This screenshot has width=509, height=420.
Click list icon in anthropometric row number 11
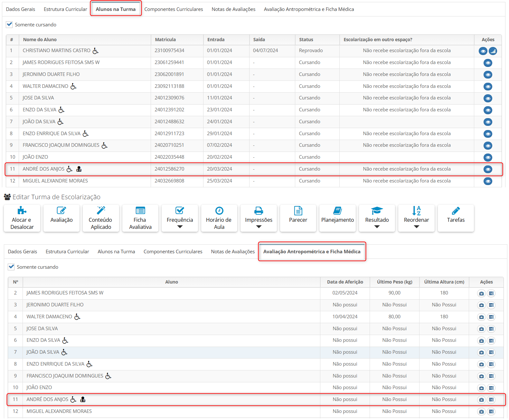[x=491, y=400]
